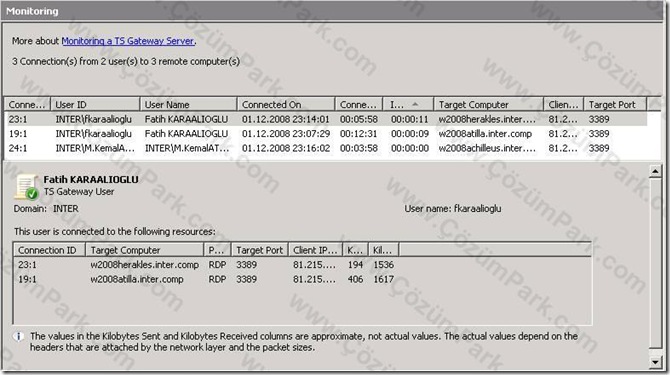The height and width of the screenshot is (375, 670).
Task: Click idle time 00:00:09
Action: pyautogui.click(x=409, y=134)
